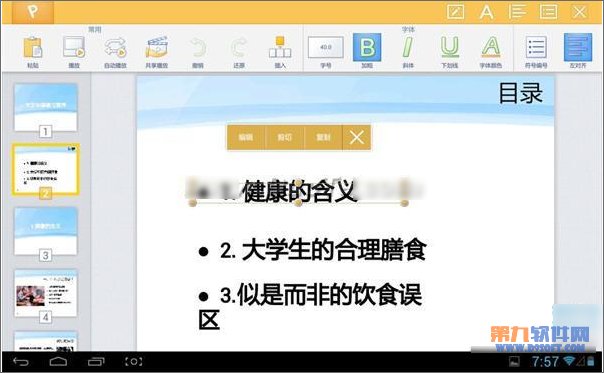Viewport: 604px width, 373px height.
Task: Select slide 3 thumbnail
Action: [x=46, y=231]
